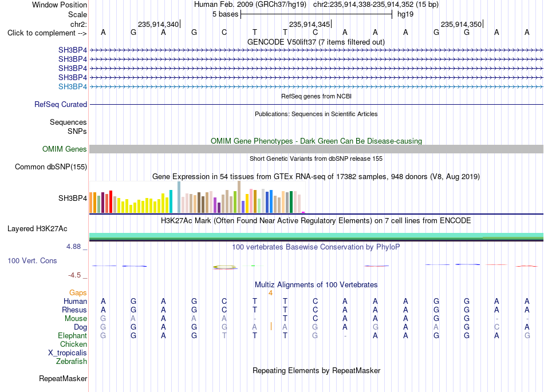Open the OMIM Gene Phenotypes track title
The width and height of the screenshot is (544, 392).
pos(316,141)
